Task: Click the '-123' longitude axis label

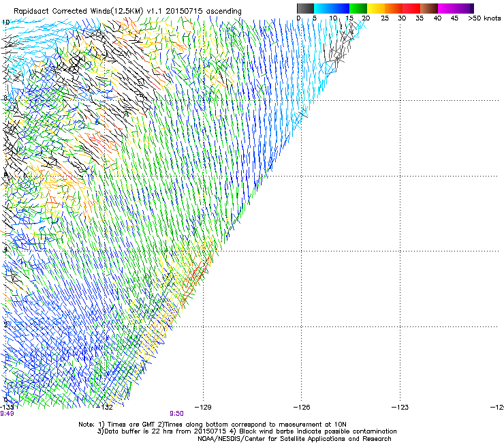Action: 400,408
